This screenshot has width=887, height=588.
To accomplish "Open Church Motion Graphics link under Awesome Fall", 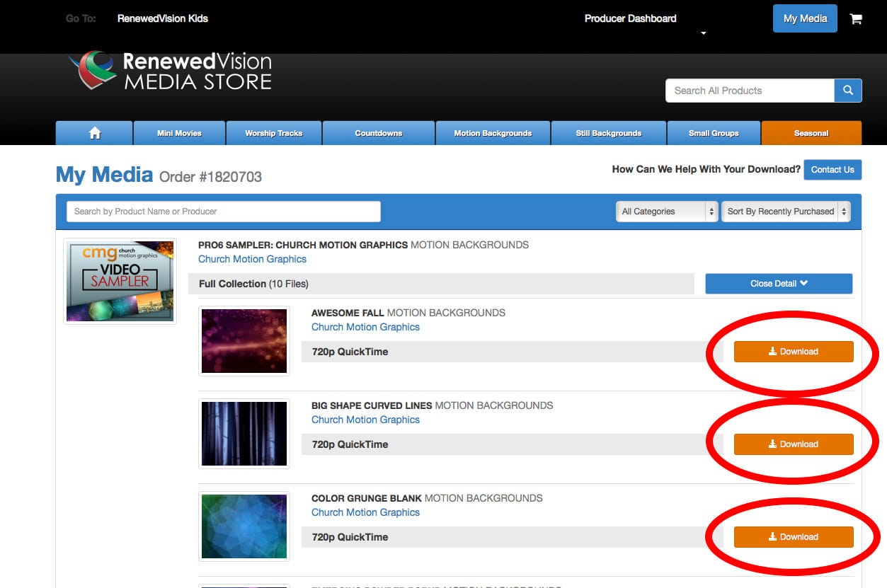I will (x=366, y=327).
